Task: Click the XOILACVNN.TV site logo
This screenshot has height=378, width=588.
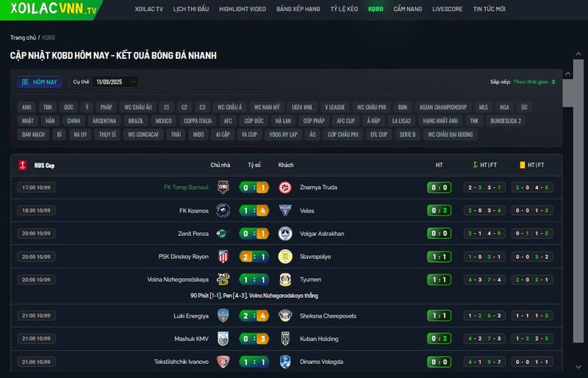Action: (x=53, y=8)
